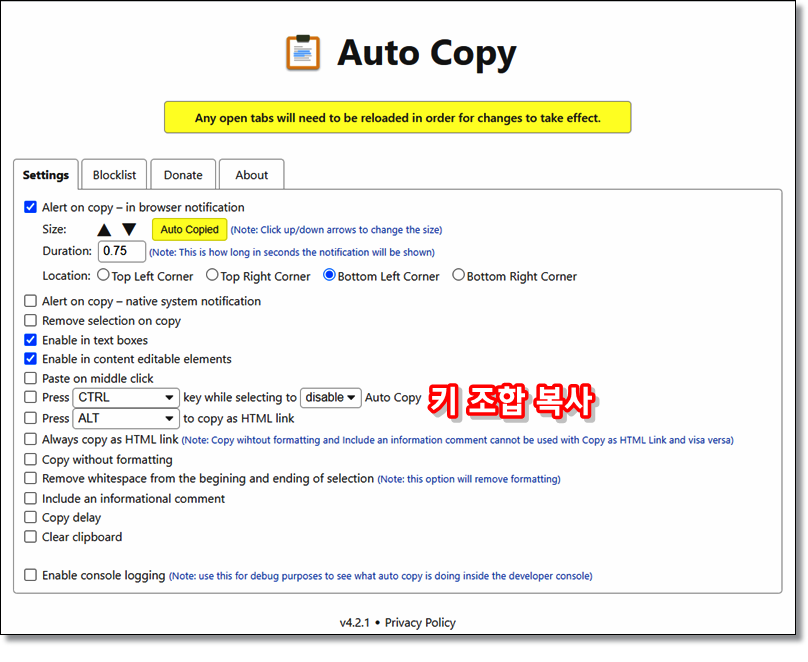Screen dimensions: 808x662
Task: Enable Paste on middle click
Action: [30, 378]
